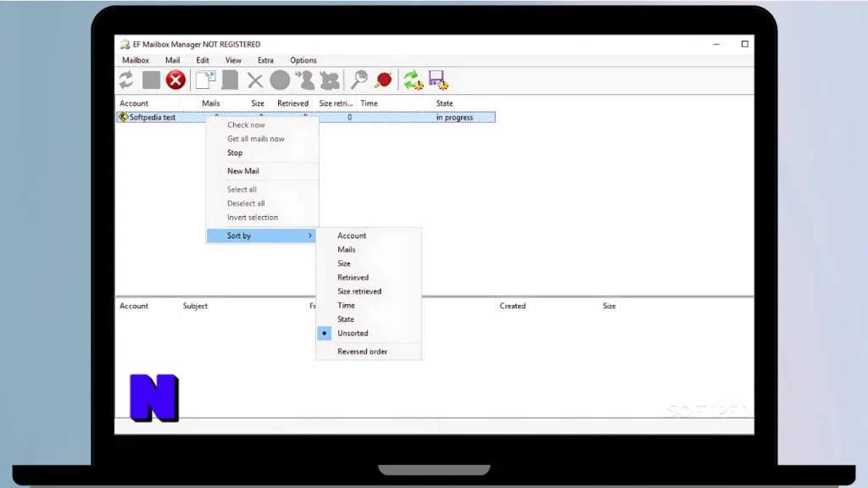Screen dimensions: 868x488
Task: Open the Edit menu
Action: [203, 60]
